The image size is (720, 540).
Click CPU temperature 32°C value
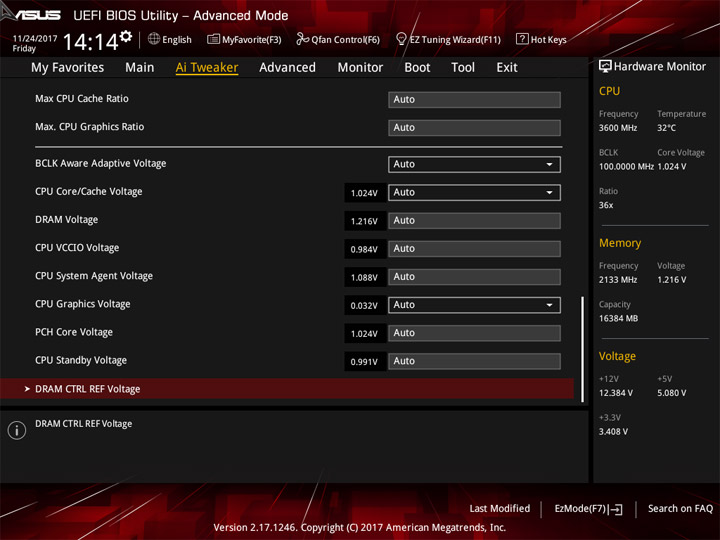click(x=666, y=128)
